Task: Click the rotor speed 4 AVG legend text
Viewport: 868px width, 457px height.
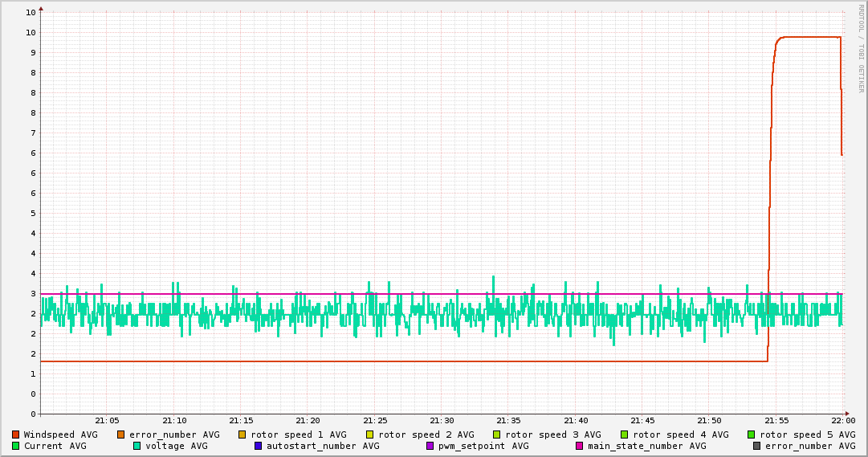Action: click(681, 435)
